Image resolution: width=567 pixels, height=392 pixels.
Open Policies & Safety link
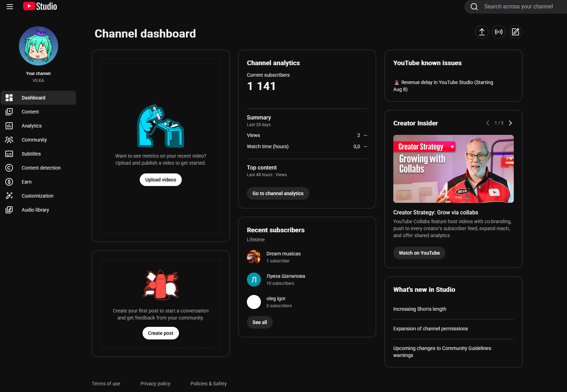[209, 384]
